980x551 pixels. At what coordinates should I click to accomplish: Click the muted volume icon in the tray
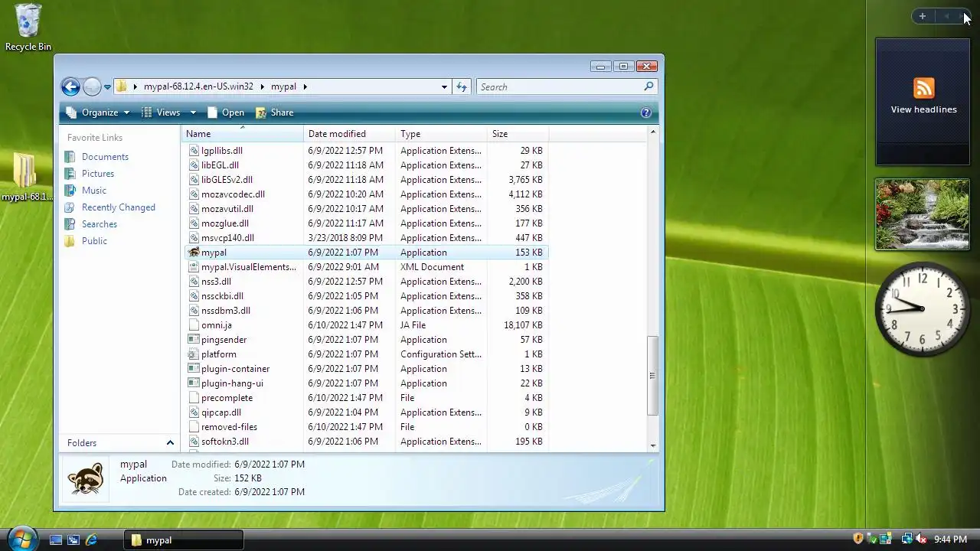coord(921,540)
